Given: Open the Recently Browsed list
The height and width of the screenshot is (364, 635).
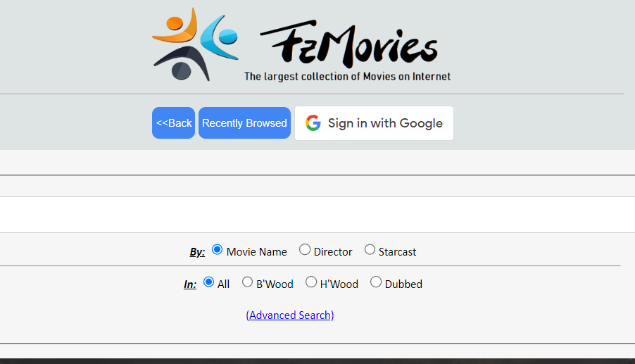Looking at the screenshot, I should 244,123.
